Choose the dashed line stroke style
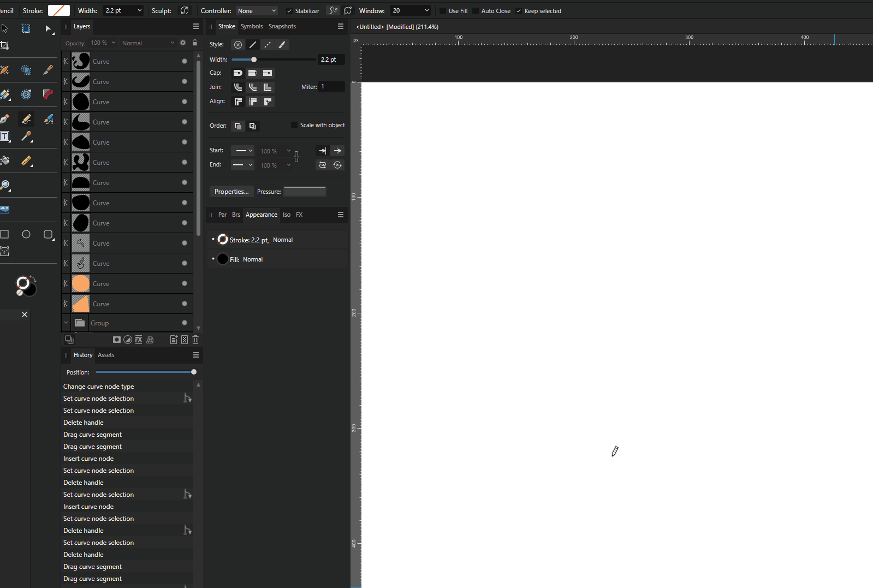Image resolution: width=873 pixels, height=588 pixels. (x=268, y=45)
